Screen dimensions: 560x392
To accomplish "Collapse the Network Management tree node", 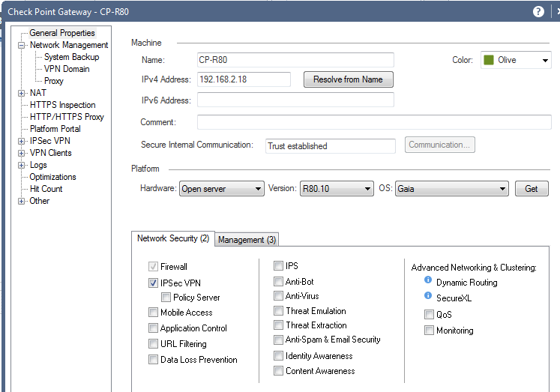I will pos(22,45).
